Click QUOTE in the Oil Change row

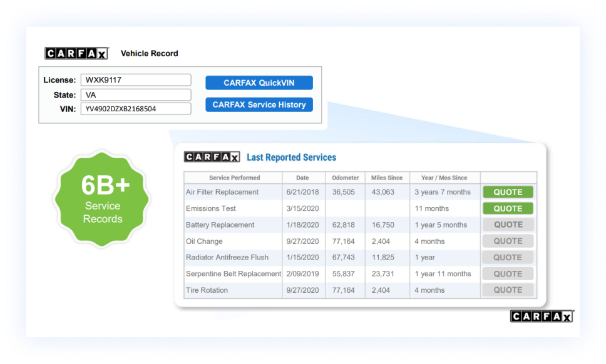tap(508, 241)
